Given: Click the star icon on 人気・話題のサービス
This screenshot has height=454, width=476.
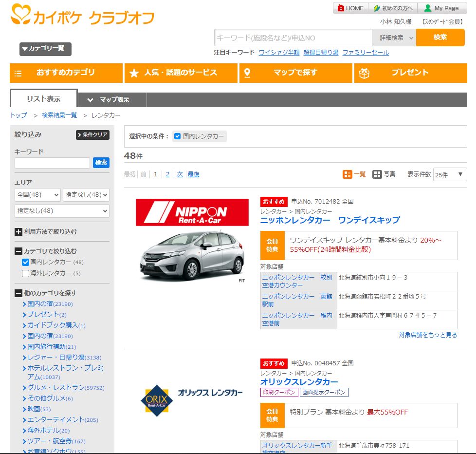Looking at the screenshot, I should (x=134, y=73).
